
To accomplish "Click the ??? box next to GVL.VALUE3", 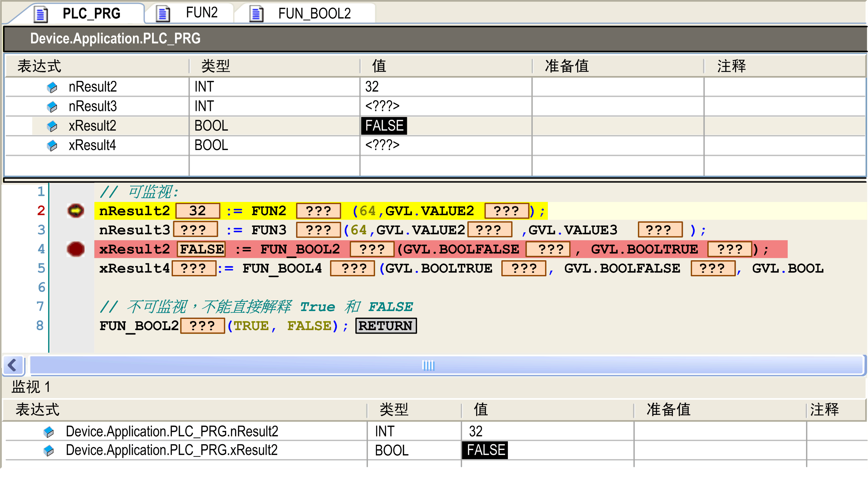I will [x=660, y=230].
